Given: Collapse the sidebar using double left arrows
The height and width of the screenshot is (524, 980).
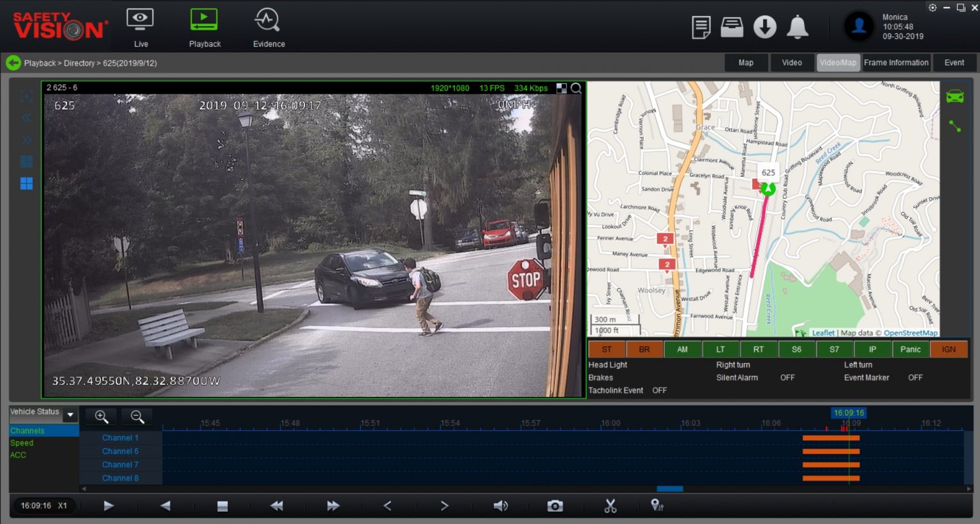Looking at the screenshot, I should 26,117.
